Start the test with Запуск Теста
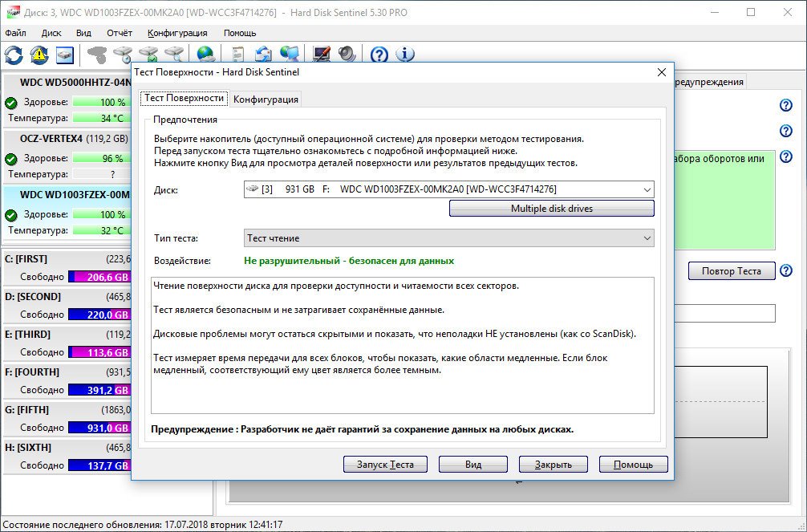 pos(386,465)
